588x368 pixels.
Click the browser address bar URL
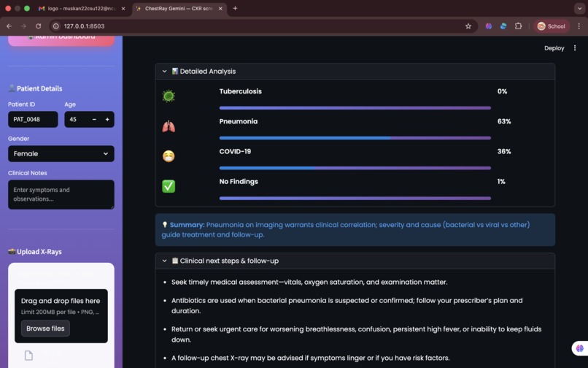point(85,26)
